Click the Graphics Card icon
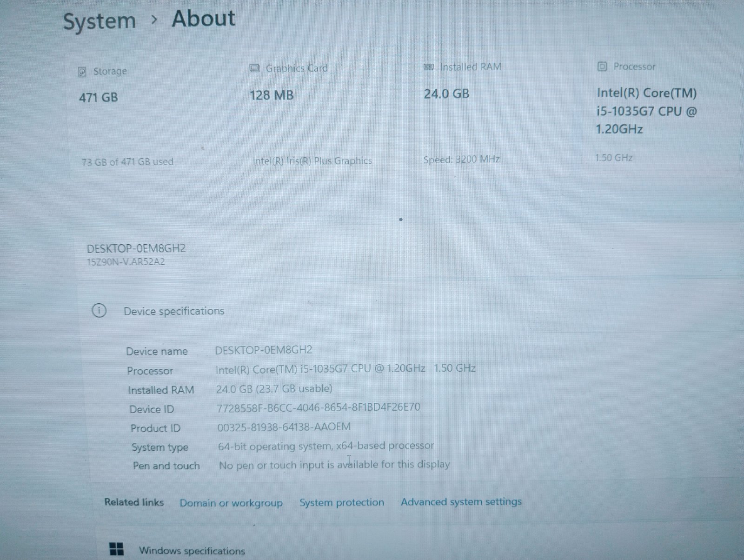This screenshot has height=560, width=744. [254, 69]
